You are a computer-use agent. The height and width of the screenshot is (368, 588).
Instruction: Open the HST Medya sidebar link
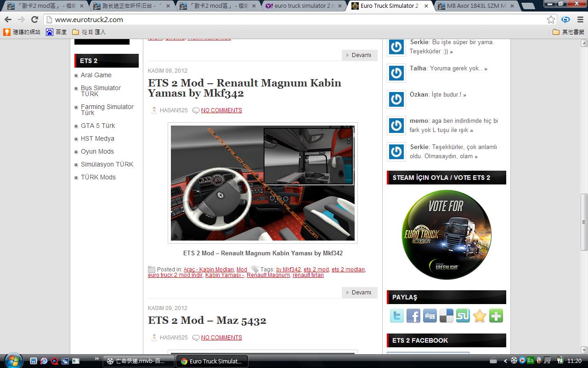[x=97, y=138]
